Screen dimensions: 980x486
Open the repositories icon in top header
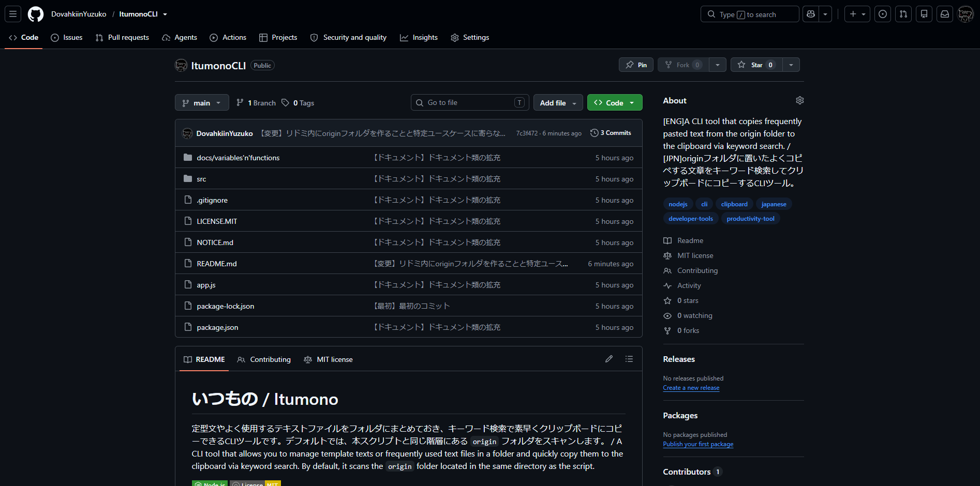click(924, 14)
